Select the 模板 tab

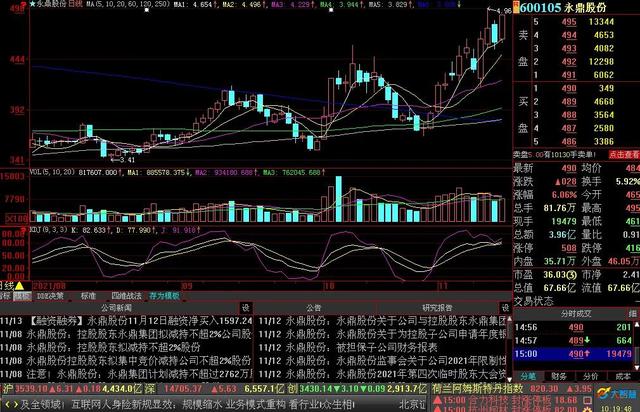22,296
